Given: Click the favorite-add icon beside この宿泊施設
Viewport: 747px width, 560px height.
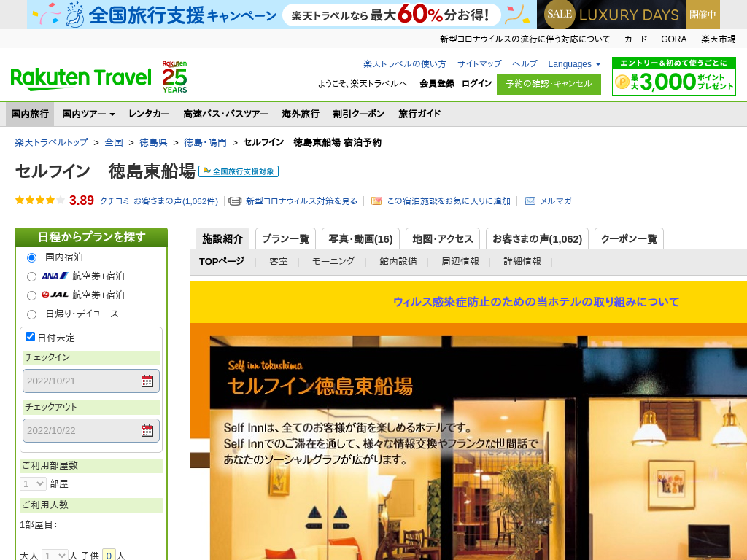Looking at the screenshot, I should pos(376,201).
